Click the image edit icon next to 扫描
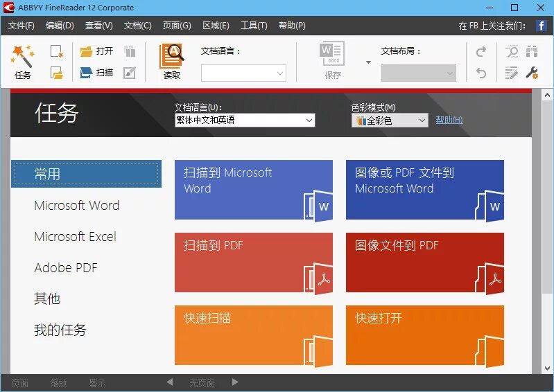 pos(130,73)
